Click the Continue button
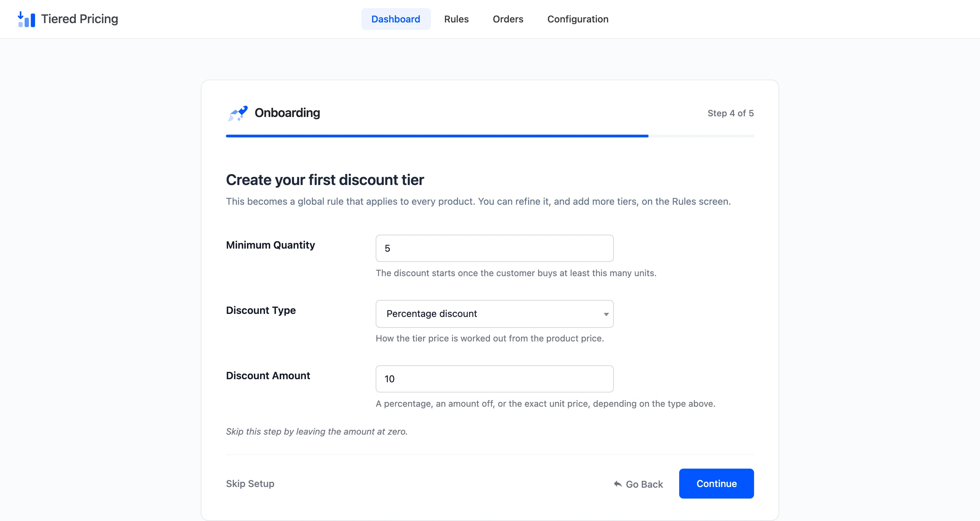 [x=716, y=483]
